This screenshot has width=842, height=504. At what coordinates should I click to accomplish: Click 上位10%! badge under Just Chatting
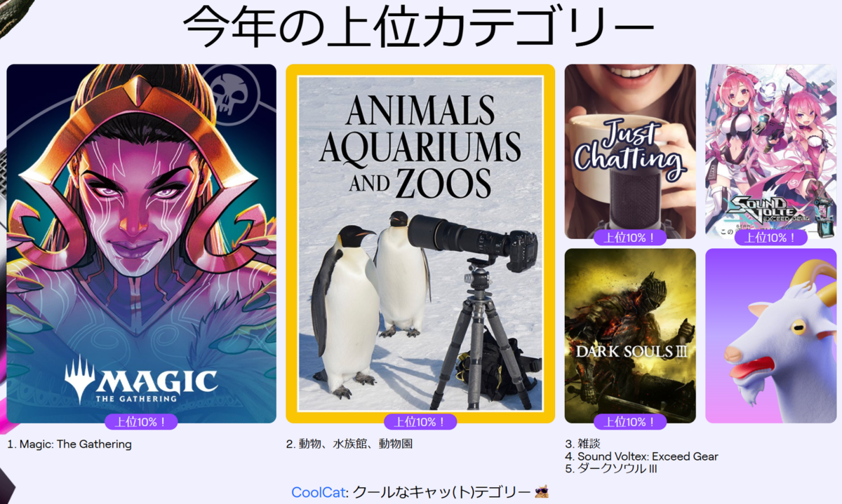[x=630, y=238]
